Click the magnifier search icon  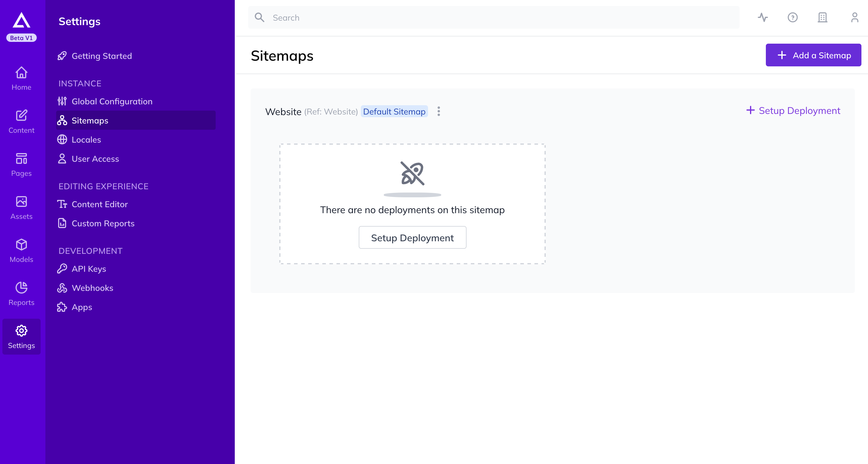coord(260,17)
